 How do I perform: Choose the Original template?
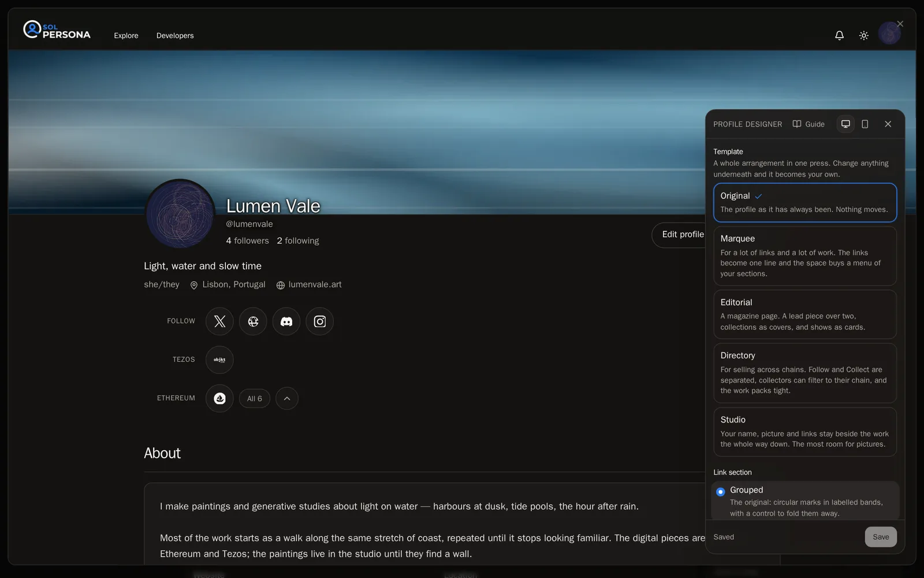point(805,202)
